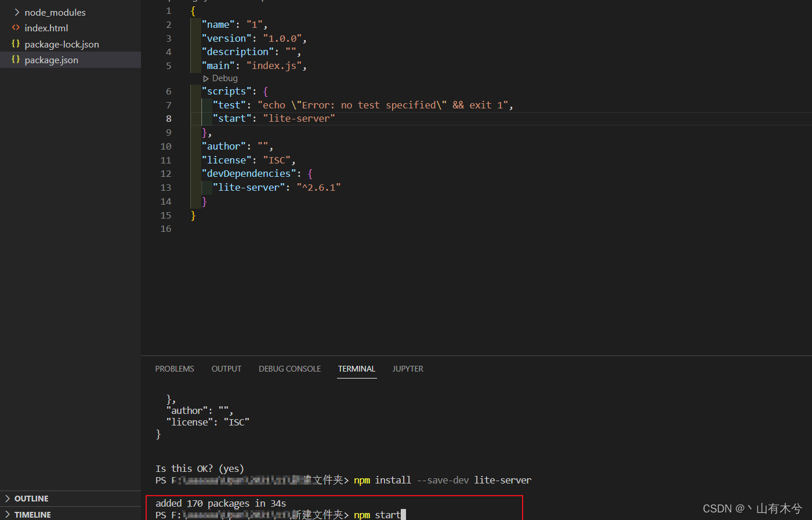Click the "author" key on line 10
Viewport: 812px width, 520px height.
coord(224,147)
